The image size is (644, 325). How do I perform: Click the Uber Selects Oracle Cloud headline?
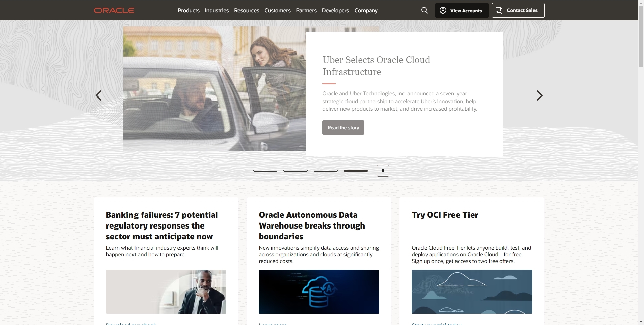click(x=376, y=66)
